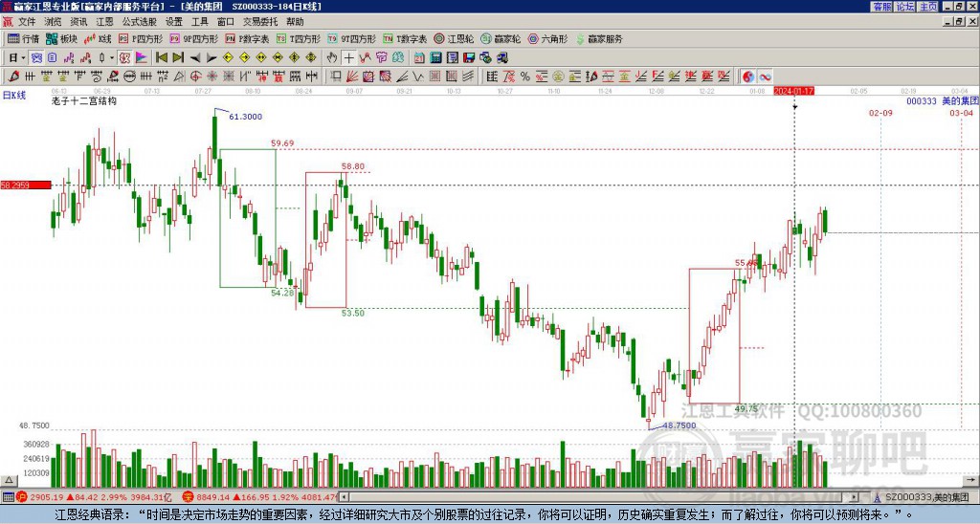The width and height of the screenshot is (980, 524).
Task: Click the horizontal scrollbar right arrow
Action: coord(855,497)
